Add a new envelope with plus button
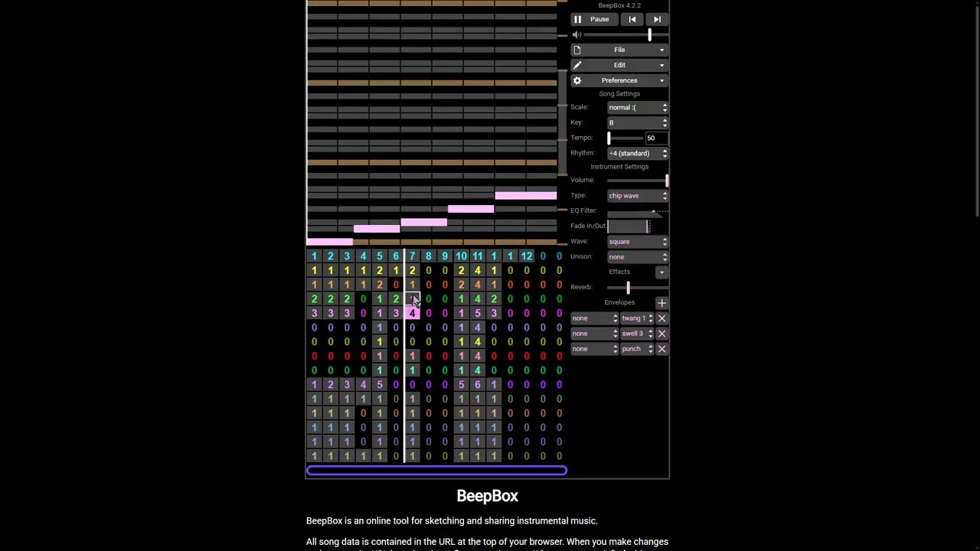The width and height of the screenshot is (980, 551). tap(661, 303)
